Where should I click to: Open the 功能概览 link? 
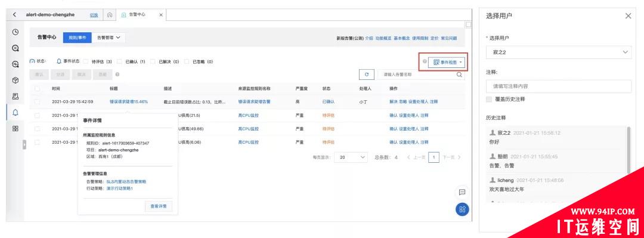(x=383, y=38)
